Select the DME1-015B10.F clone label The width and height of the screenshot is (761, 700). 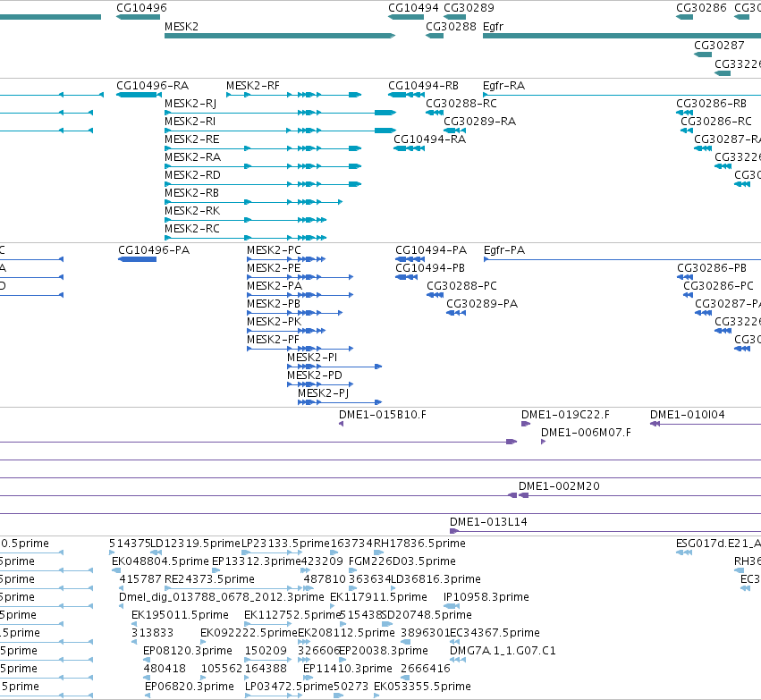click(x=383, y=415)
